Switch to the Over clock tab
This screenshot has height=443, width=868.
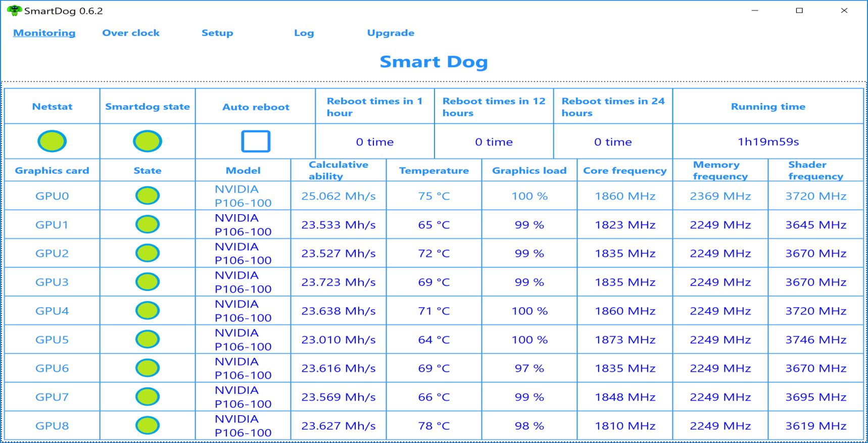pyautogui.click(x=131, y=33)
